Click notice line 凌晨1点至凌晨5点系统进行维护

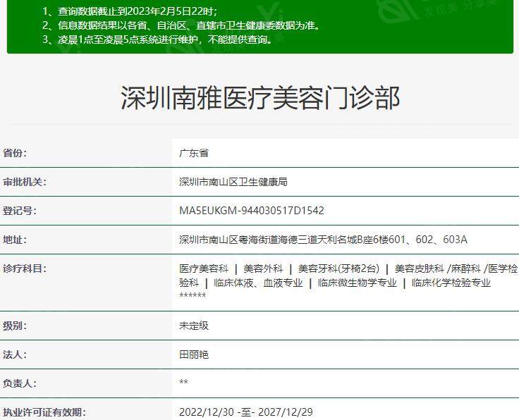158,39
